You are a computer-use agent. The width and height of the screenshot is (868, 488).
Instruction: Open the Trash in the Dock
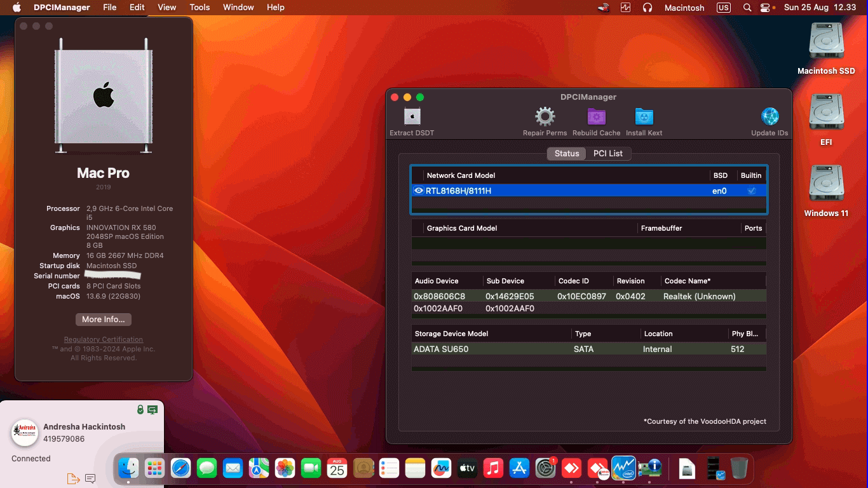739,469
